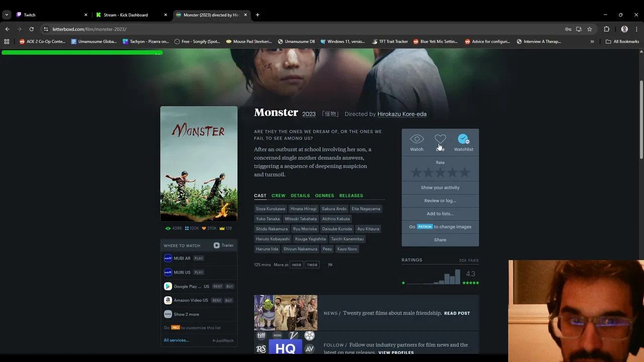Open cast member Eita Nagayama
The height and width of the screenshot is (362, 644).
point(366,209)
